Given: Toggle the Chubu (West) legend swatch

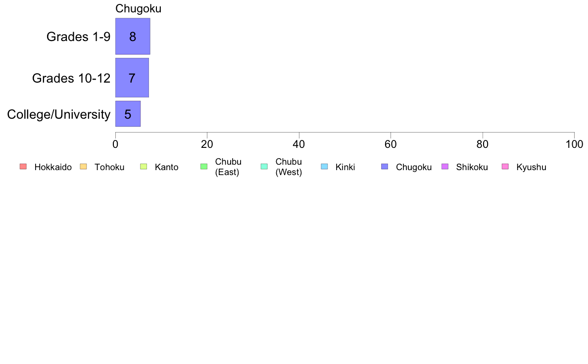Looking at the screenshot, I should (264, 167).
